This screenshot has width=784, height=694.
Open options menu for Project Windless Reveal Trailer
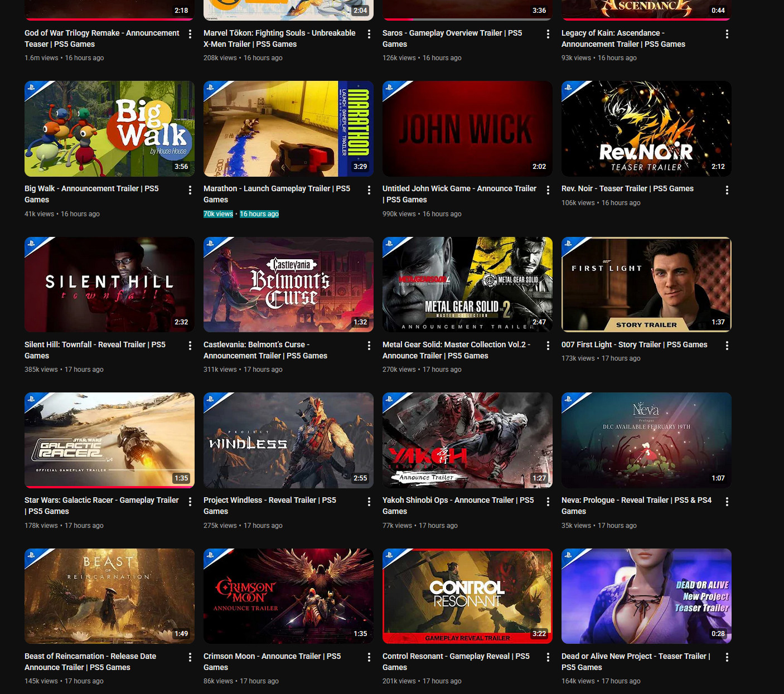tap(369, 502)
